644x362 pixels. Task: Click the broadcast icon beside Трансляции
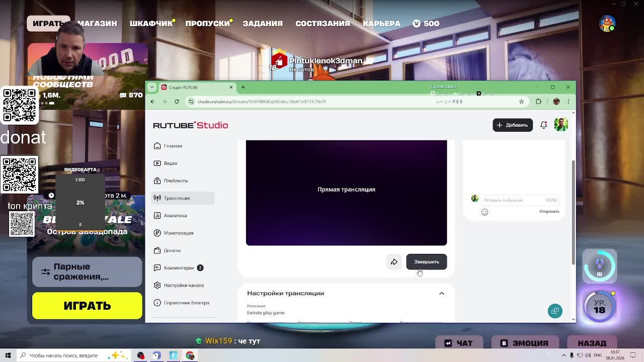(x=157, y=198)
